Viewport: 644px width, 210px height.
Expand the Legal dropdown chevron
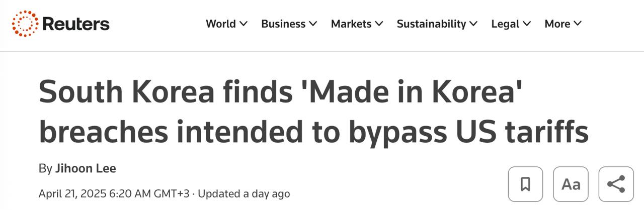click(x=527, y=24)
